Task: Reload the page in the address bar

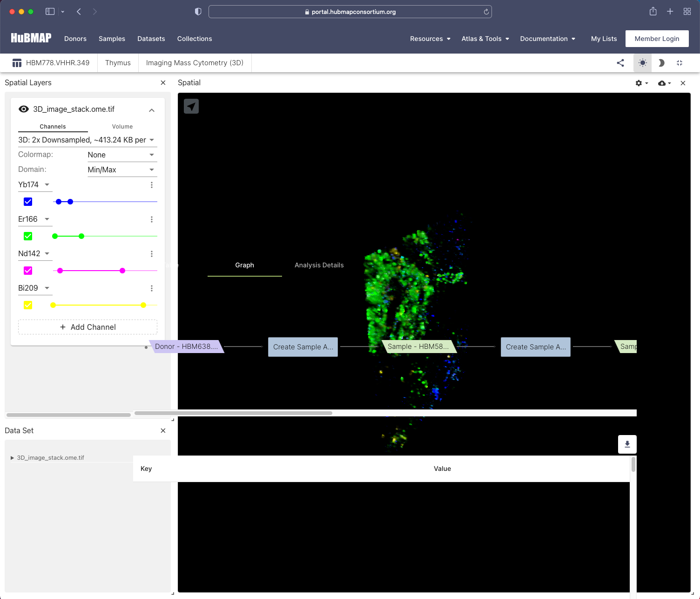Action: point(486,12)
